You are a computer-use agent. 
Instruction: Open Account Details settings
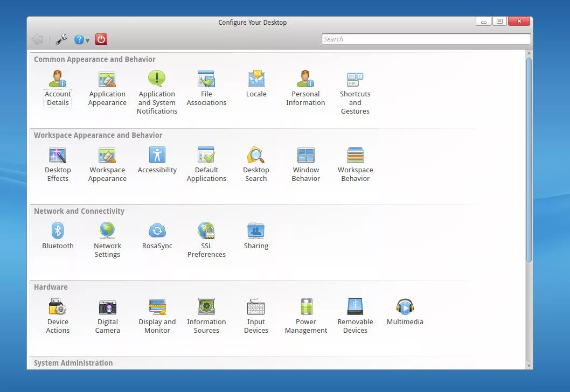(x=58, y=89)
